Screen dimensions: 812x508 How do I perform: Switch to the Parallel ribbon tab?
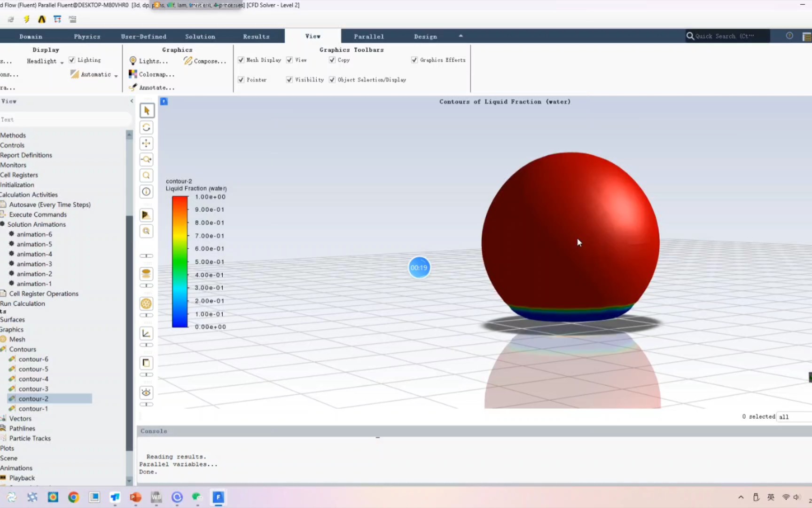[368, 36]
